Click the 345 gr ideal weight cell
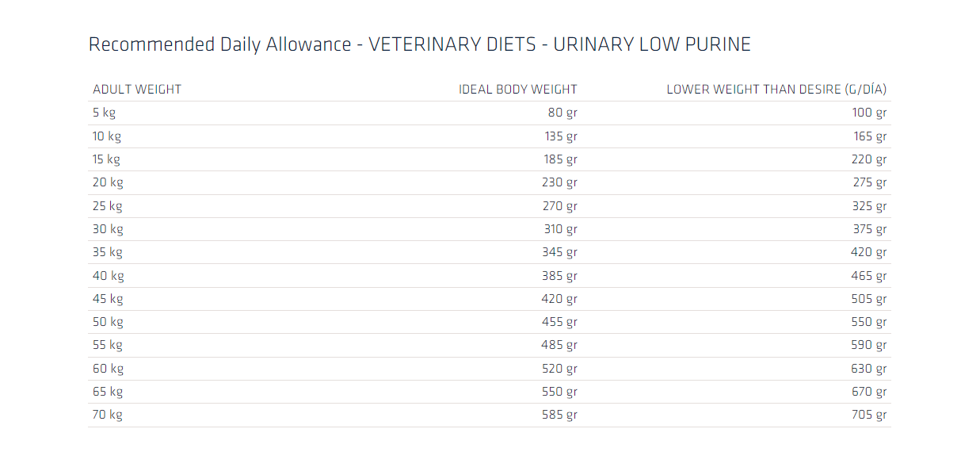 click(561, 252)
